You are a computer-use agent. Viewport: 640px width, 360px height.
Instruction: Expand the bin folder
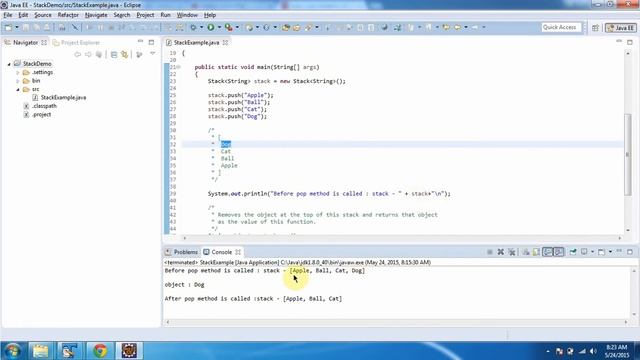click(x=18, y=81)
